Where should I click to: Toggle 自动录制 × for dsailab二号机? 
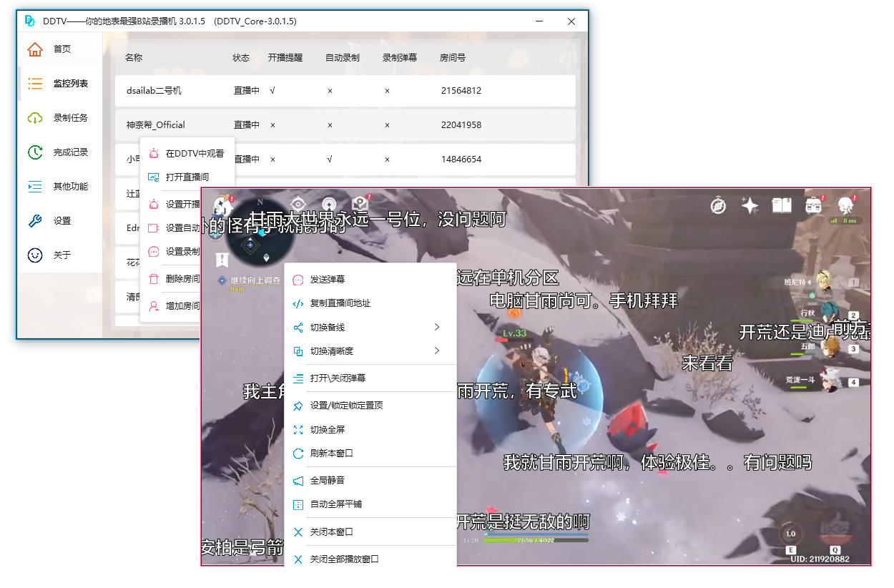tap(330, 91)
